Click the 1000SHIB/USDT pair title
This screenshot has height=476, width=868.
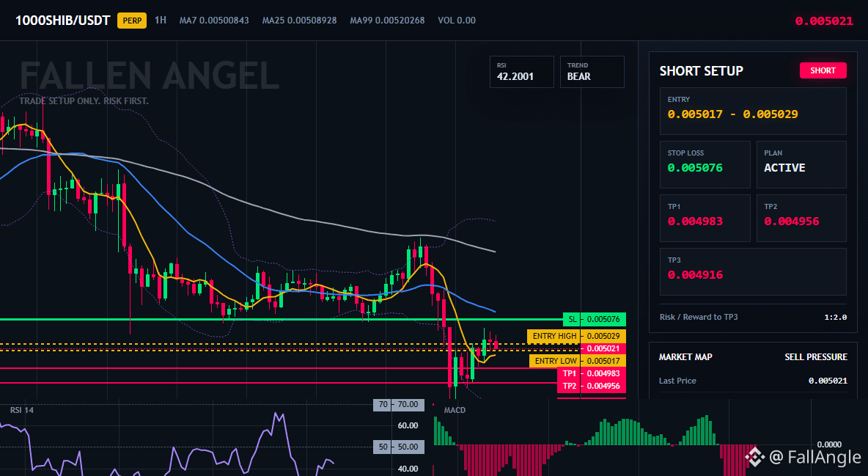(x=62, y=21)
